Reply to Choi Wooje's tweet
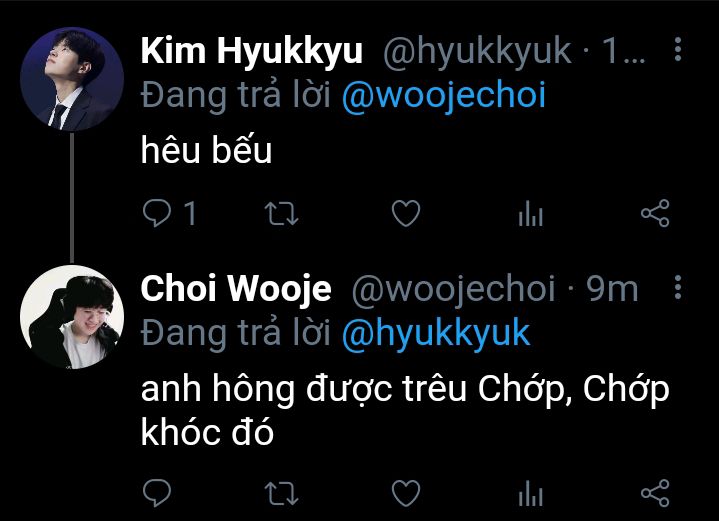This screenshot has width=719, height=521. tap(157, 493)
